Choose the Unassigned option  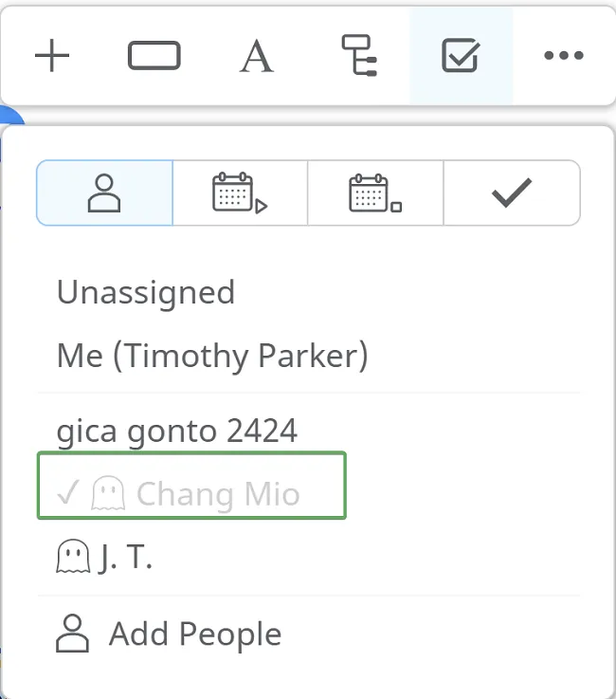point(146,292)
